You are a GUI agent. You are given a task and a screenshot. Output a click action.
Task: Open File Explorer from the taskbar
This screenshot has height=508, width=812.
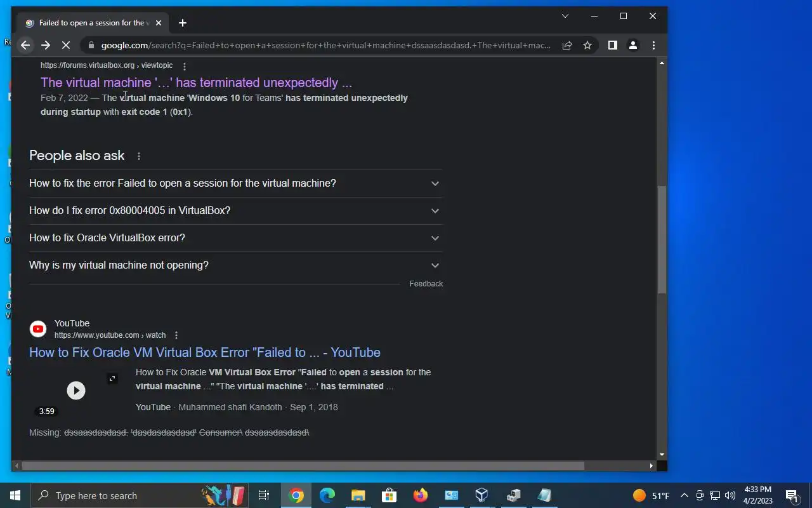tap(358, 495)
